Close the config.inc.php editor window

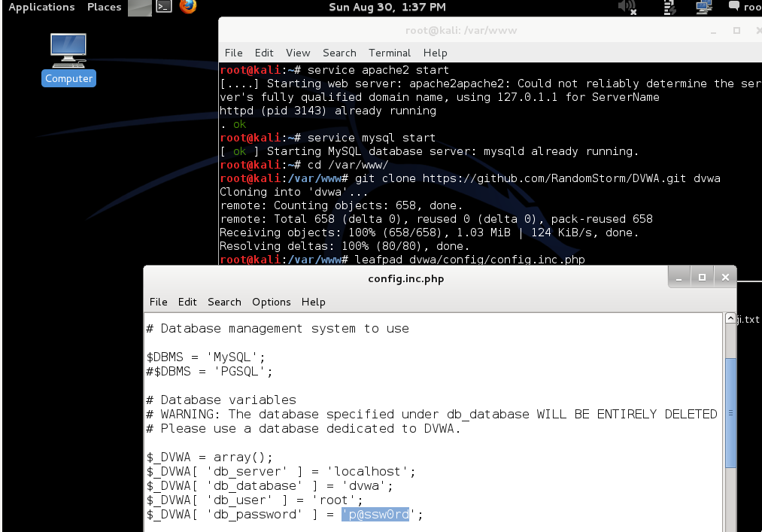[725, 277]
